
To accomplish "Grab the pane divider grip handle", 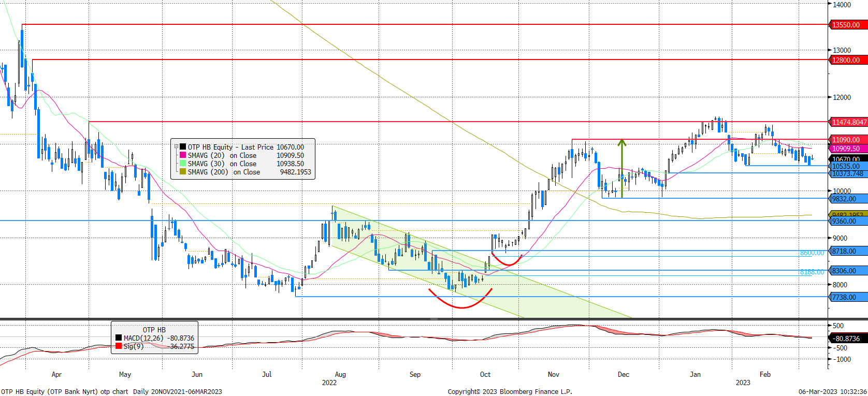I will point(433,319).
